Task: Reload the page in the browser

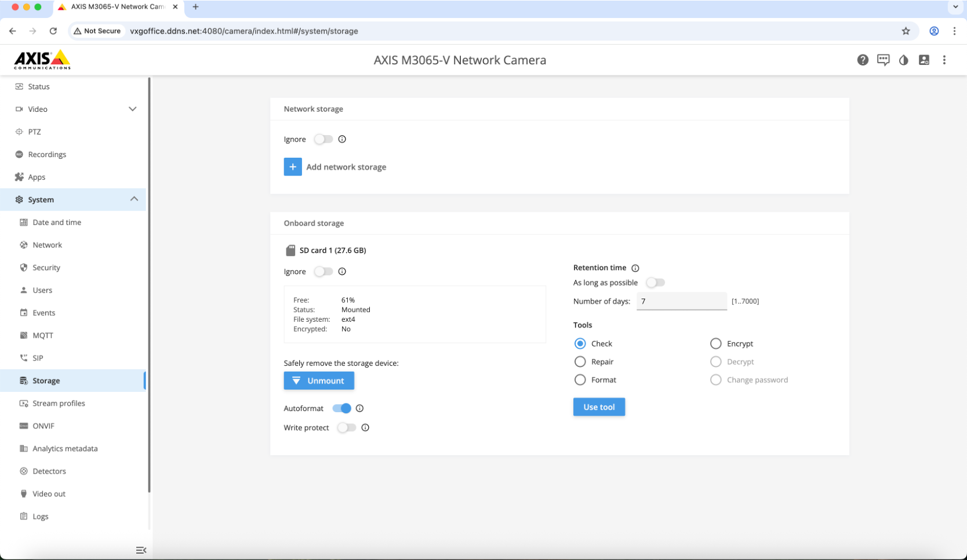Action: 53,31
